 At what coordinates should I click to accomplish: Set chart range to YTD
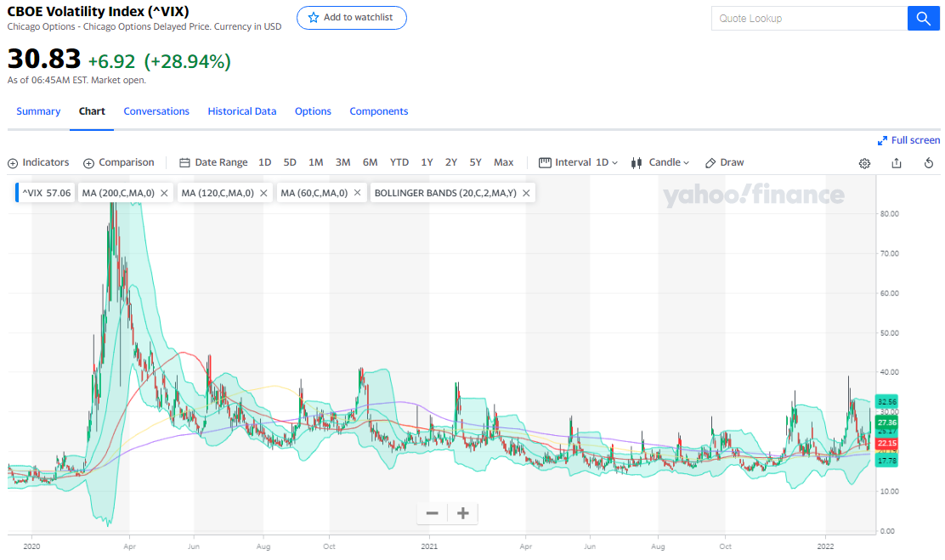click(399, 163)
